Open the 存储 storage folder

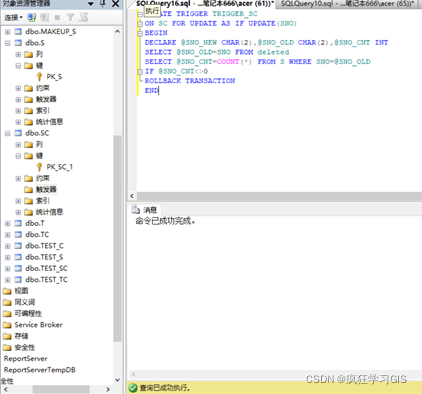click(x=21, y=336)
